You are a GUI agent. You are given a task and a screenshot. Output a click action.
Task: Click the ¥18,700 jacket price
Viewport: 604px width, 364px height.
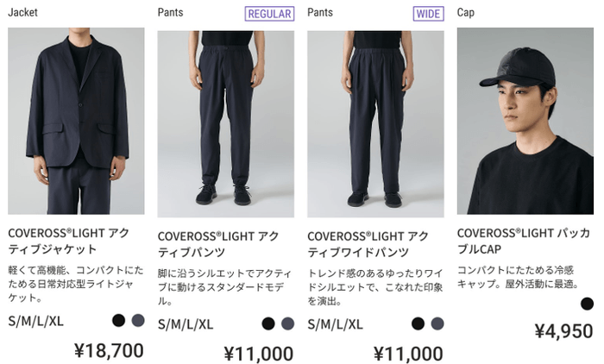tap(109, 350)
